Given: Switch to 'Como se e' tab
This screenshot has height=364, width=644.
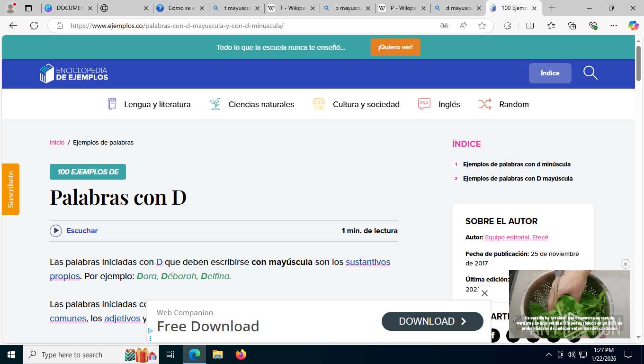Looking at the screenshot, I should (181, 8).
